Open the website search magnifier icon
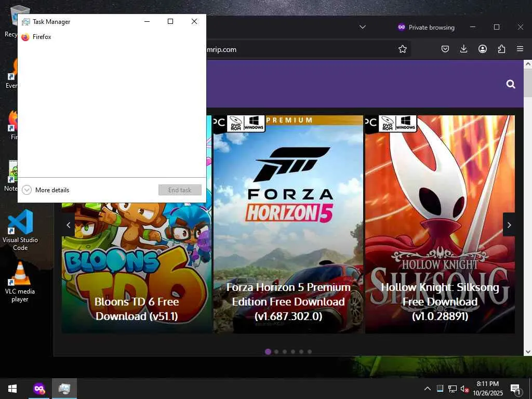 click(x=511, y=84)
